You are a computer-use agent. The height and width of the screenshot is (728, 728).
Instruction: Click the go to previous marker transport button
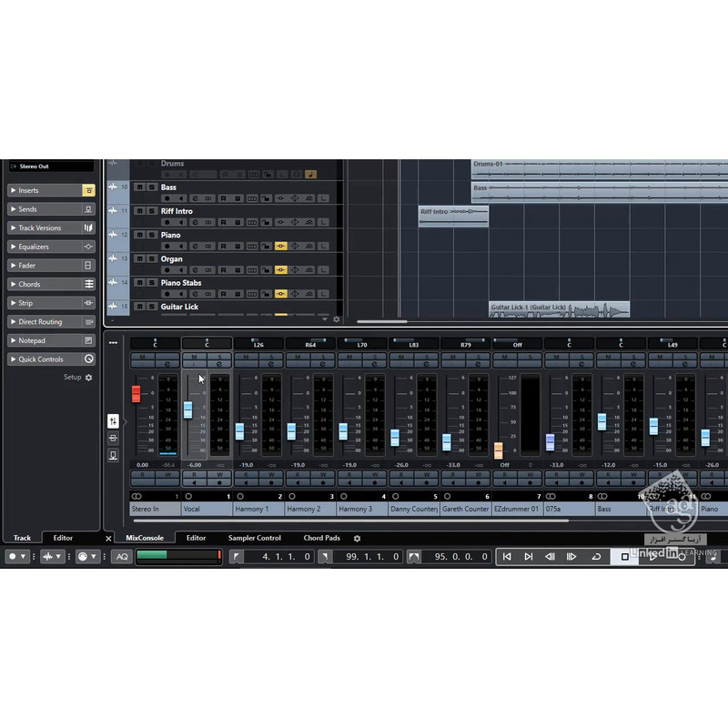pyautogui.click(x=507, y=557)
